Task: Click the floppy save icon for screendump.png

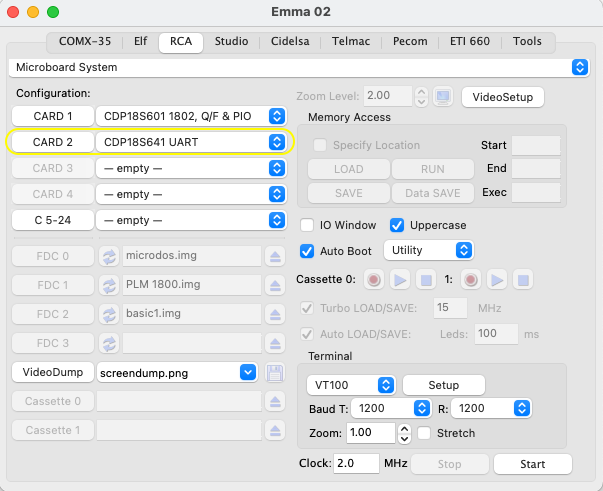Action: [275, 373]
